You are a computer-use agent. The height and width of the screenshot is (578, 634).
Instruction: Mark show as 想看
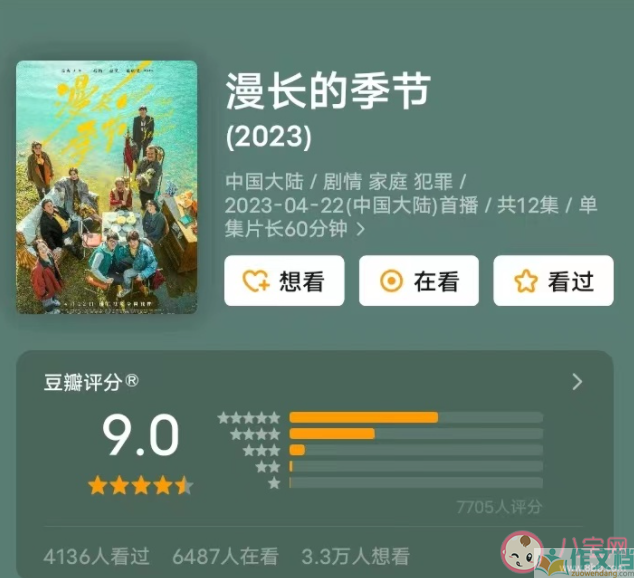tap(284, 281)
